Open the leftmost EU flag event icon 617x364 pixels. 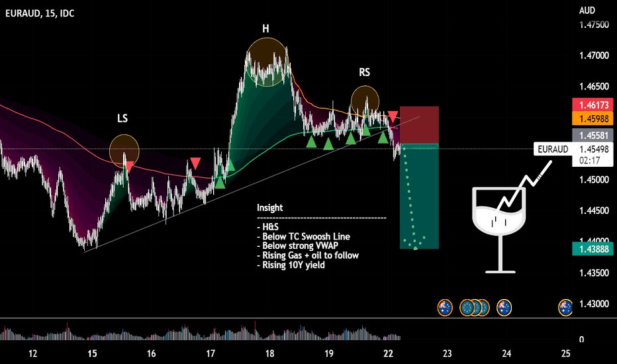point(467,308)
